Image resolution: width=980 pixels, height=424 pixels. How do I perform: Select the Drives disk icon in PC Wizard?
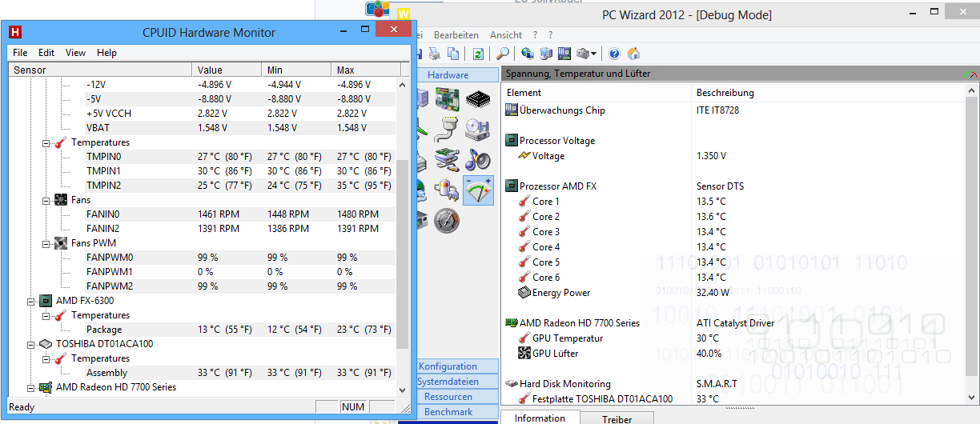click(478, 130)
